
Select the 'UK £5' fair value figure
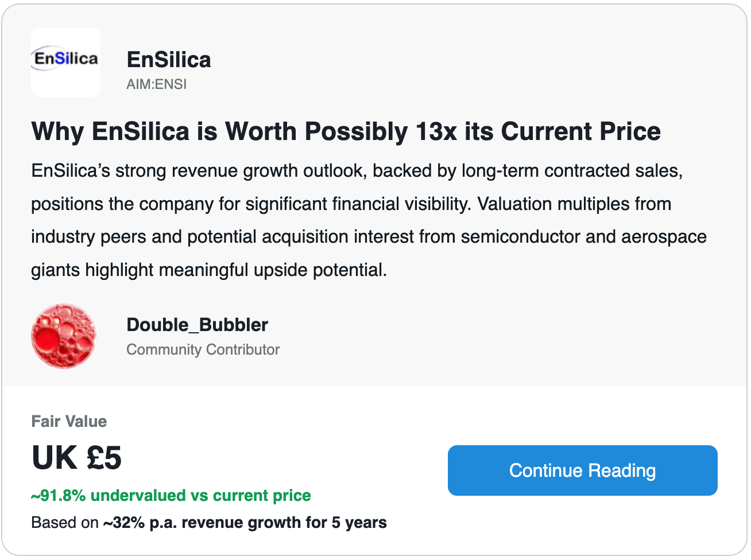click(x=76, y=458)
